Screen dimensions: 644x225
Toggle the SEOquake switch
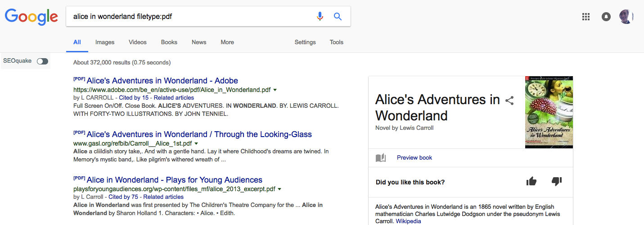point(43,61)
